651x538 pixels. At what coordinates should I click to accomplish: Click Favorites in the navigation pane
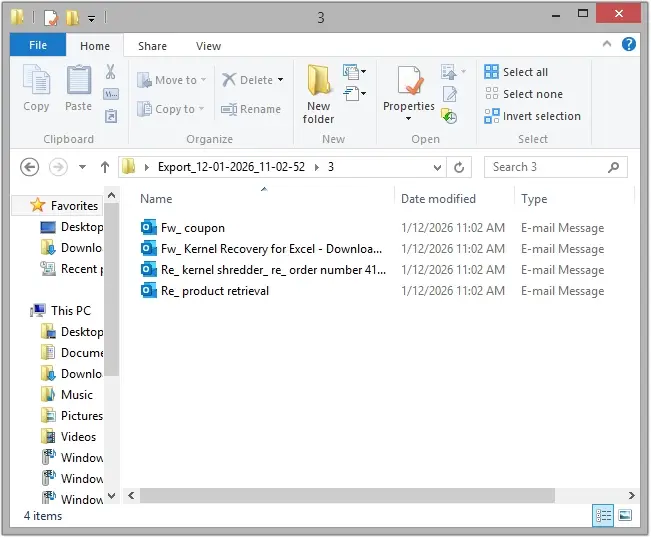pyautogui.click(x=64, y=205)
